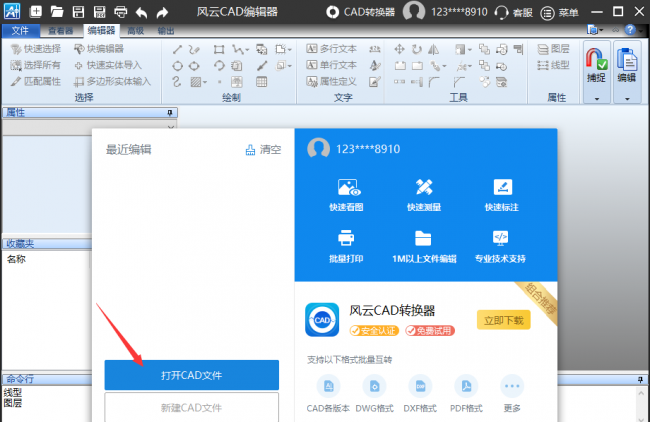Viewport: 650px width, 422px height.
Task: Expand the hatch tool dropdown arrow
Action: (x=205, y=82)
